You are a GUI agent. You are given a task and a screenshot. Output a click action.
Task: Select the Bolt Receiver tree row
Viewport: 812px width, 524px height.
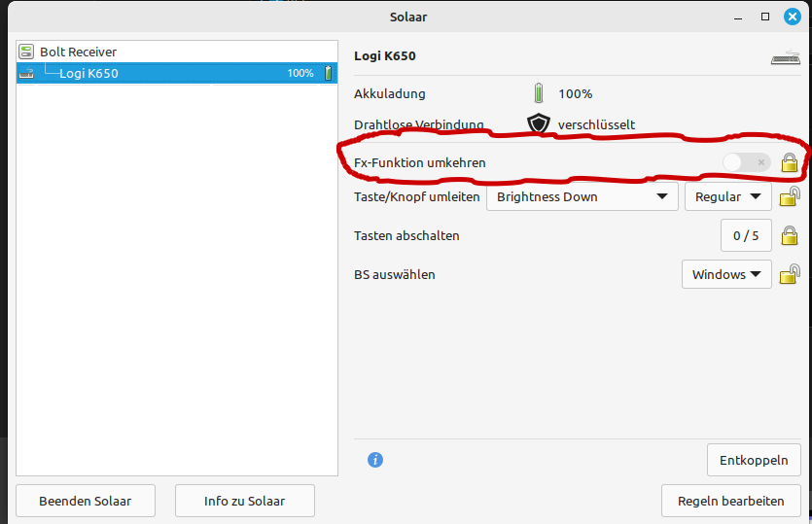pyautogui.click(x=177, y=52)
